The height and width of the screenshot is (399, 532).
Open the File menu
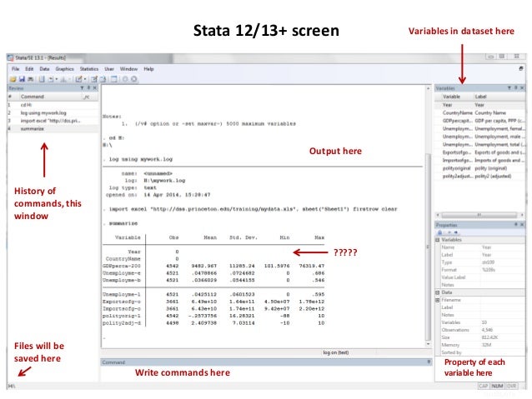[16, 69]
